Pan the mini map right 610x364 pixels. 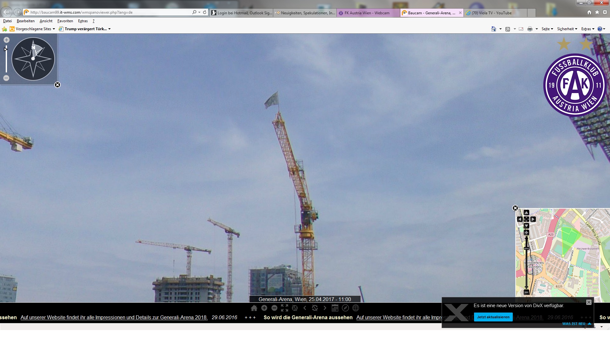[x=533, y=219]
